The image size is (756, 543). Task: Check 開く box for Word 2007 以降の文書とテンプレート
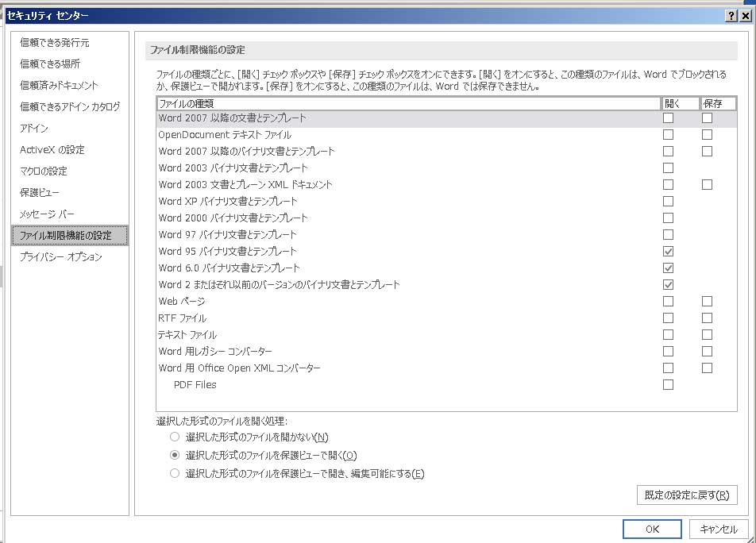(x=668, y=118)
